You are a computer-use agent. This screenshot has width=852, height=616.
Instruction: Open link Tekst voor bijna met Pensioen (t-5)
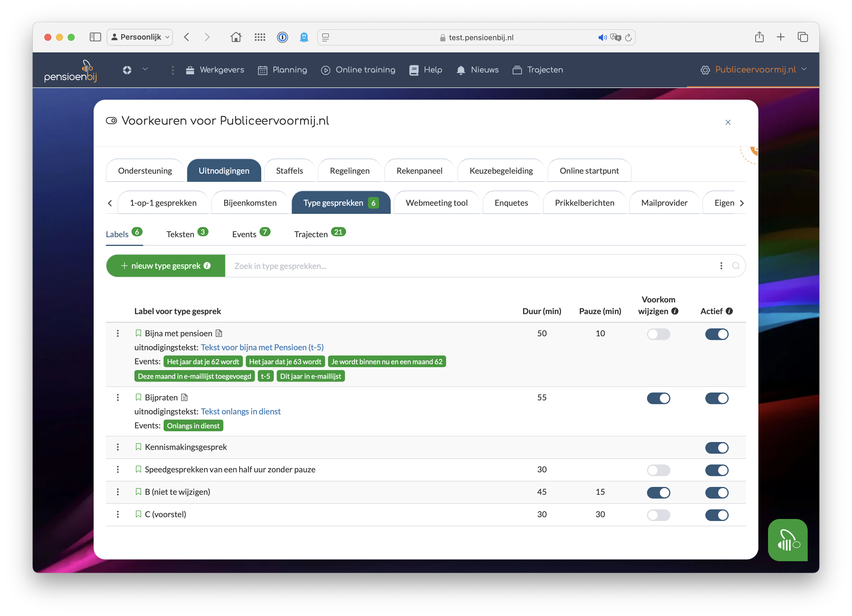262,348
